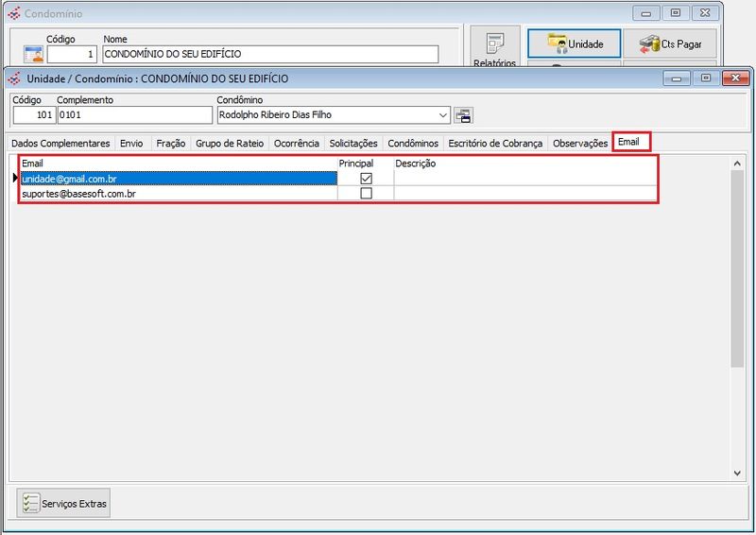Open Serviços Extras checklist button
The height and width of the screenshot is (535, 756).
pos(64,503)
